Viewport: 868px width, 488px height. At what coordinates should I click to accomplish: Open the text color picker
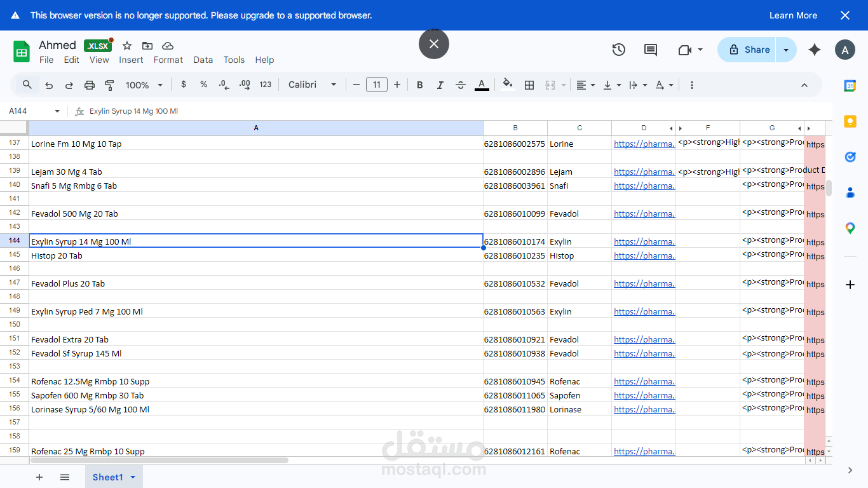point(482,85)
